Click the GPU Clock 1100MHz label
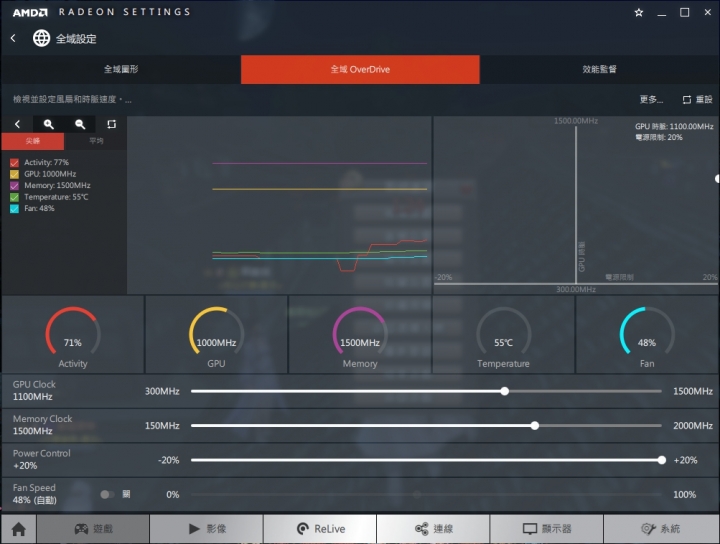 pos(34,390)
